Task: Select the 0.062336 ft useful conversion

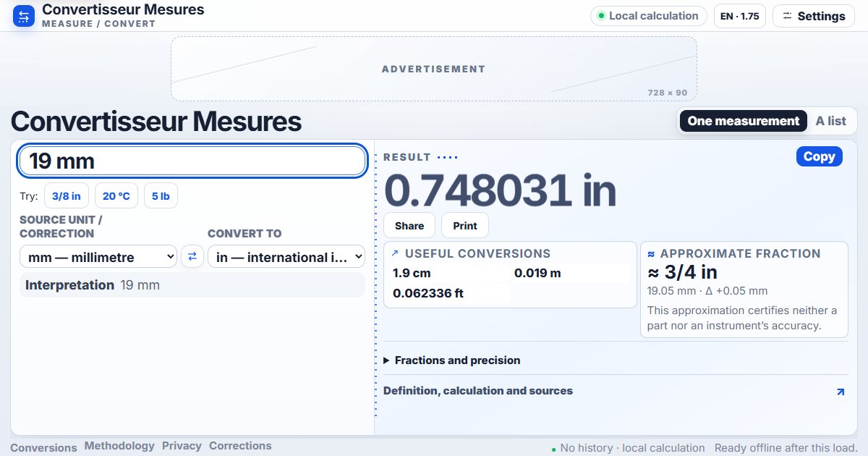Action: tap(448, 294)
